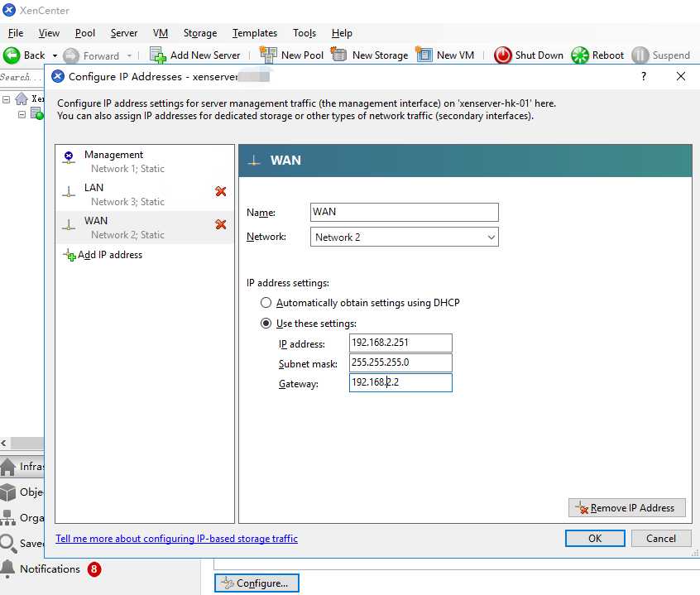Click the New VM toolbar icon

tap(424, 54)
